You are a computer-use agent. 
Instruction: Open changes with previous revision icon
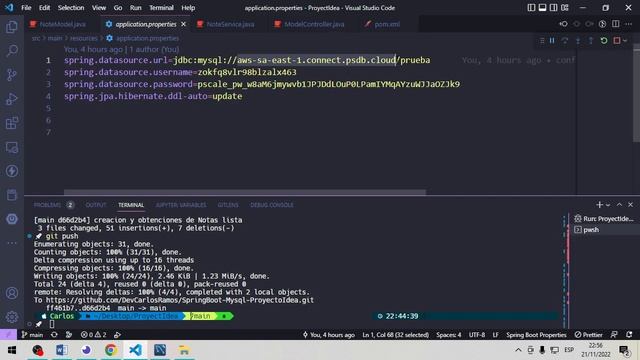563,24
